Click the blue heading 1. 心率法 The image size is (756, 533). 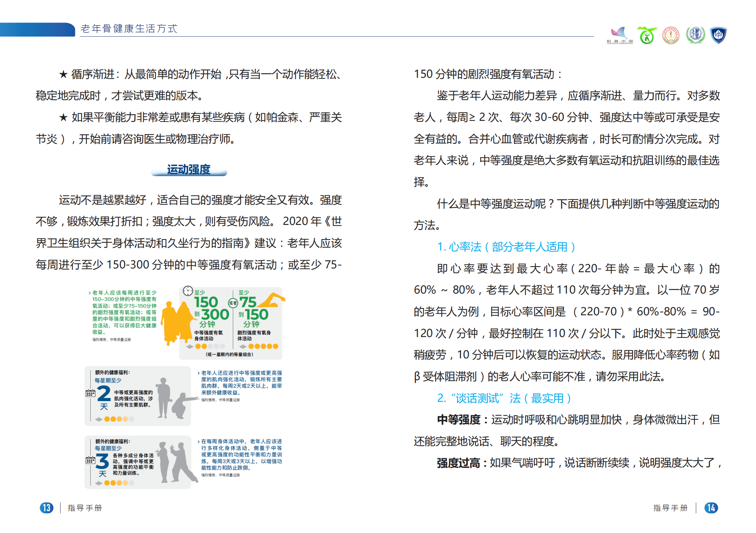coord(506,247)
